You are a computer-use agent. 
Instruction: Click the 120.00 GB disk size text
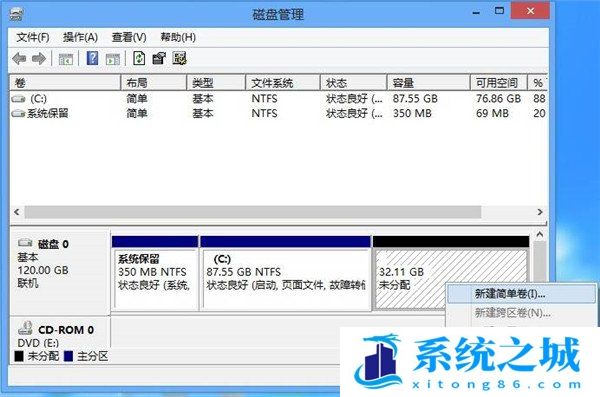coord(43,270)
